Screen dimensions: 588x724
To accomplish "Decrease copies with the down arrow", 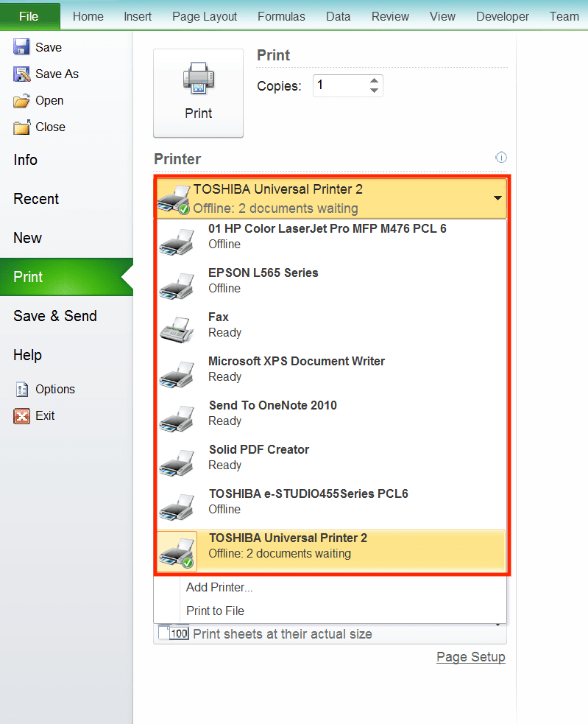I will [x=375, y=91].
